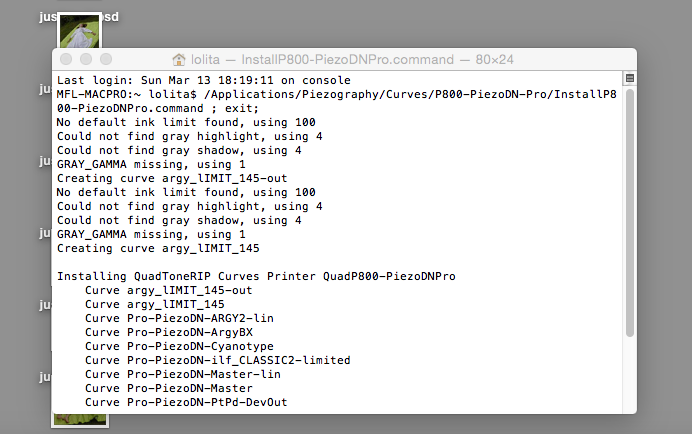Zoom the Terminal window with green button

coord(106,60)
